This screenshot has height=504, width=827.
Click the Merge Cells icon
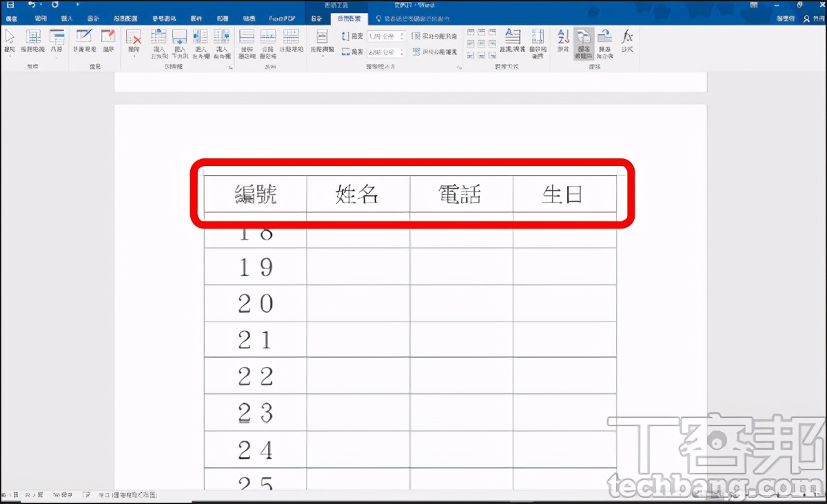245,43
